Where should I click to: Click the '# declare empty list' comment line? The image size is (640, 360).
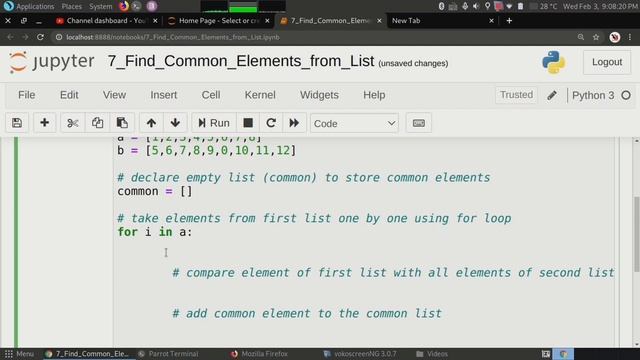(x=304, y=178)
